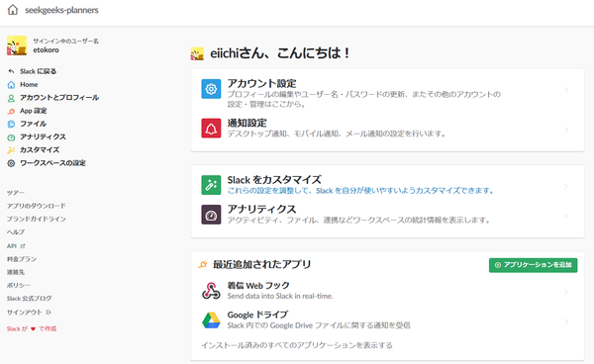Click the etokoro user avatar in sidebar

(17, 45)
